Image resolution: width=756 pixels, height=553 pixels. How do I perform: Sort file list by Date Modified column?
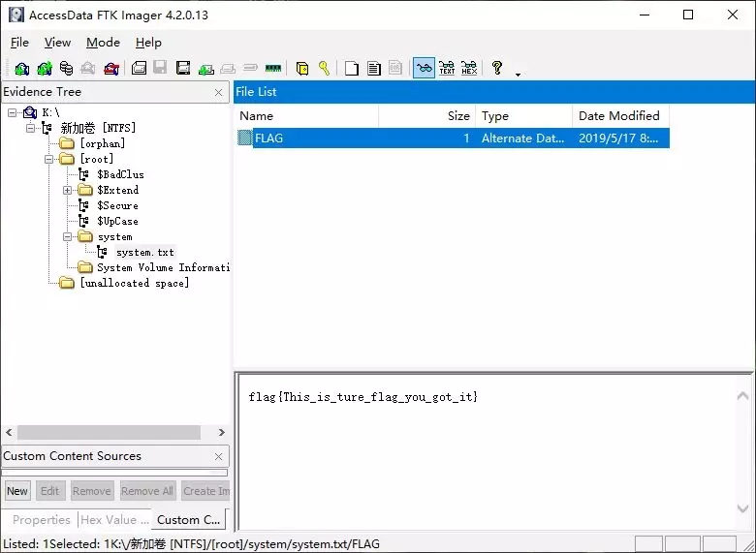click(x=621, y=116)
